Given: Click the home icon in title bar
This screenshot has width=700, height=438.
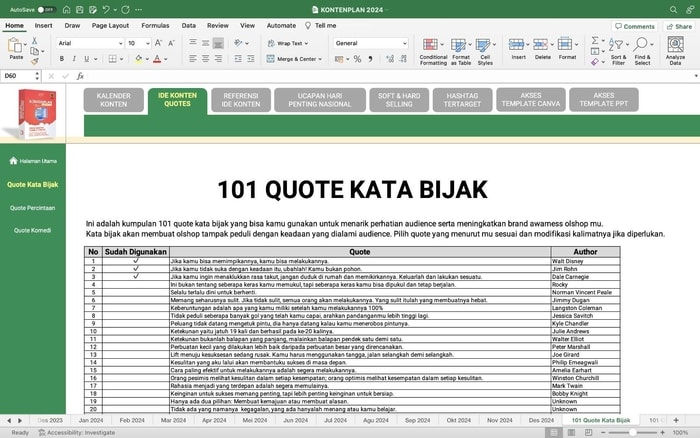Looking at the screenshot, I should tap(67, 9).
